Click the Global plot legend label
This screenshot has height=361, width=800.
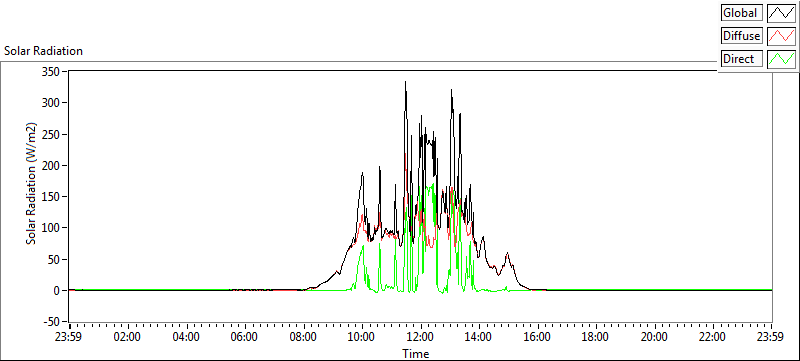click(x=741, y=13)
